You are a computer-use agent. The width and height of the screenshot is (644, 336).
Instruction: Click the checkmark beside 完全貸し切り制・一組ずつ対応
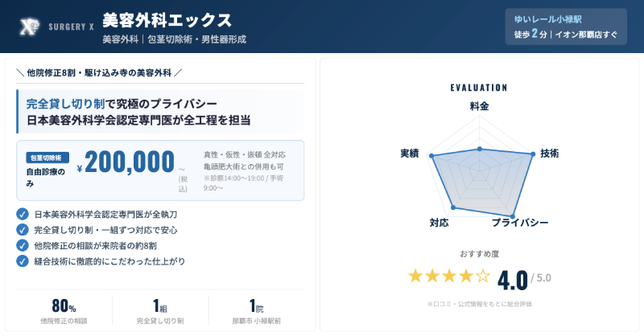click(22, 230)
